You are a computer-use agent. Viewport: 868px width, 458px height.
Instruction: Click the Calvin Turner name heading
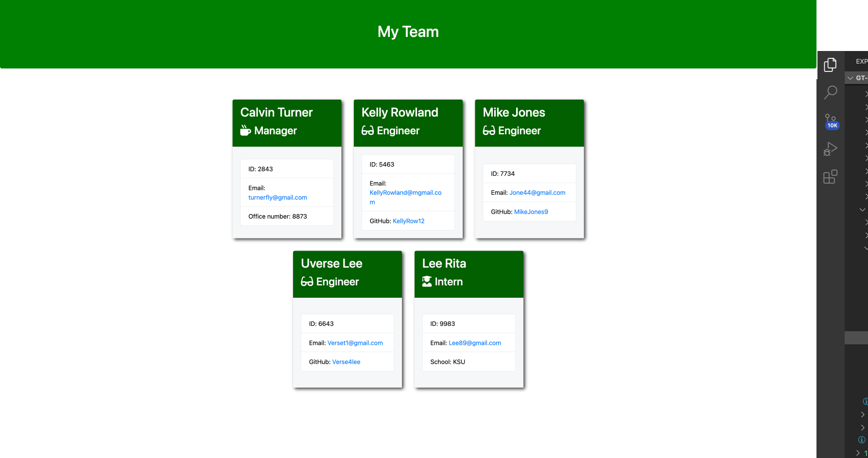click(x=277, y=112)
